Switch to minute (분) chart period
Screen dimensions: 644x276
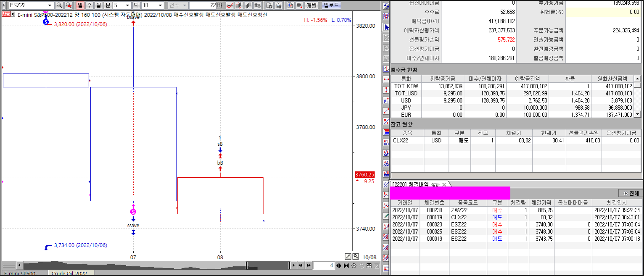pyautogui.click(x=108, y=5)
